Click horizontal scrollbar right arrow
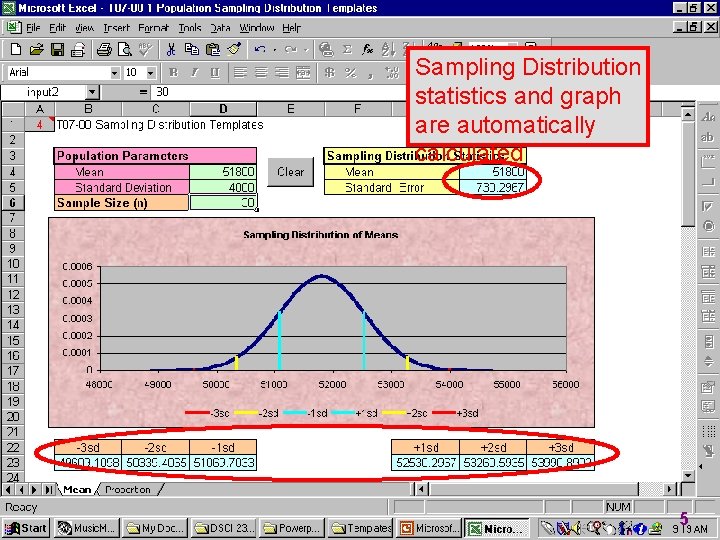Screen dimensions: 720x540 [670, 489]
